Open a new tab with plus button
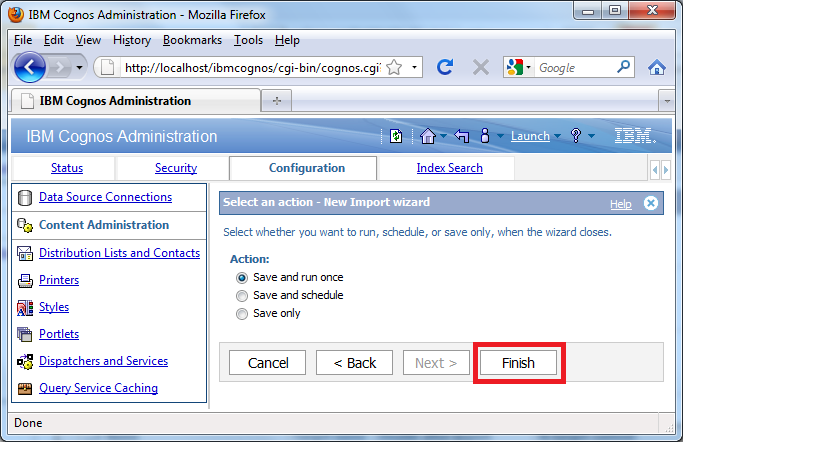 point(277,101)
